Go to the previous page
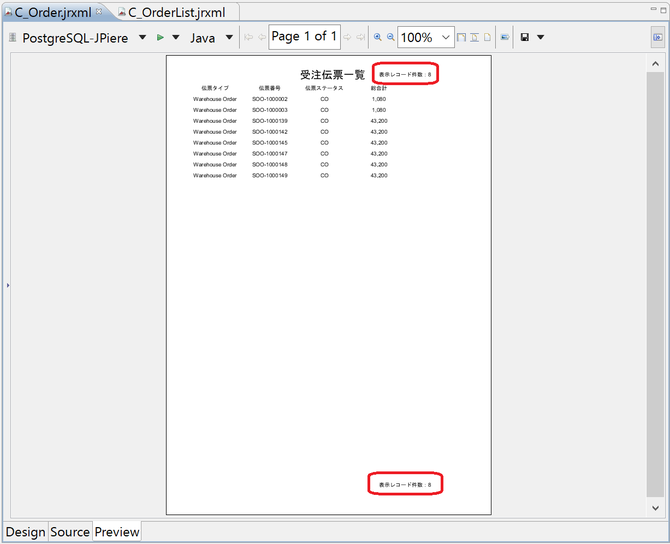Viewport: 670px width, 544px height. coord(262,38)
